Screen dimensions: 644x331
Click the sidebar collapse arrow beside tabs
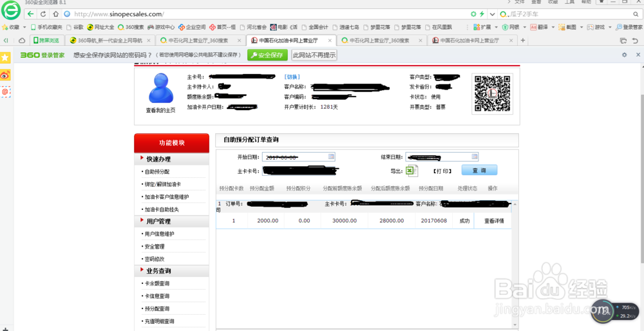pyautogui.click(x=6, y=40)
